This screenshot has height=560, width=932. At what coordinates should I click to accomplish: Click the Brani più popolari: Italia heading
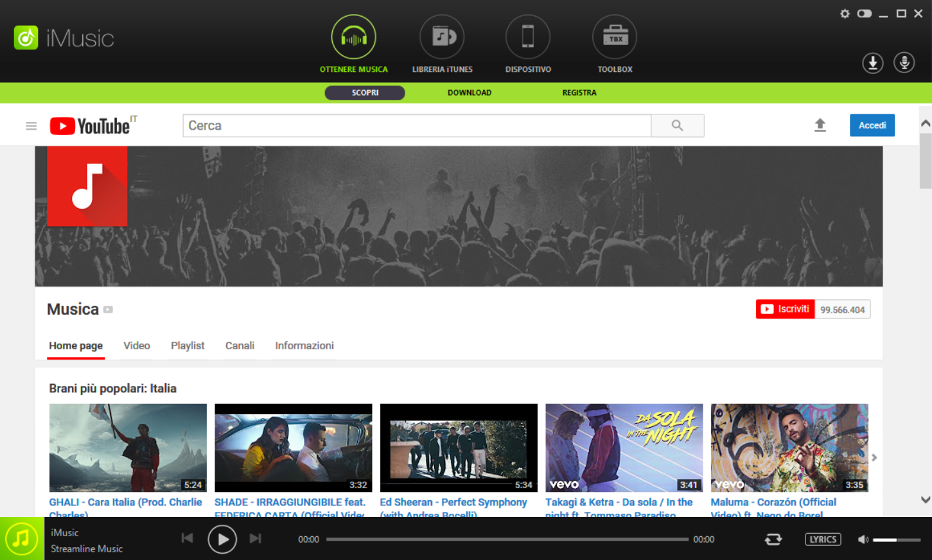(112, 389)
